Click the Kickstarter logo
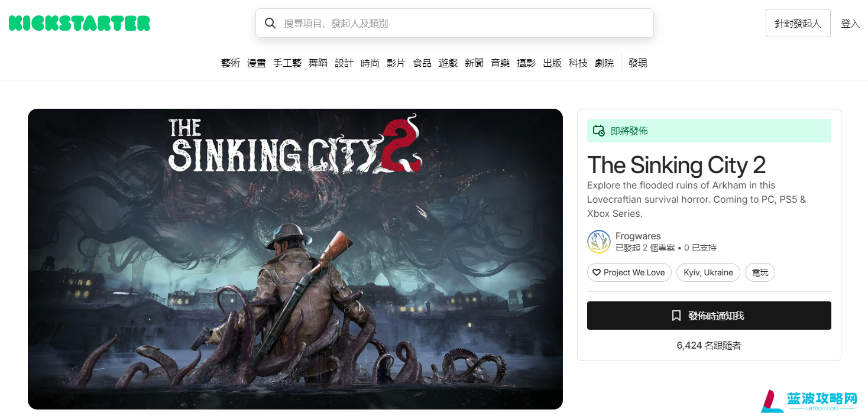Screen dimensions: 868x416 [x=79, y=23]
